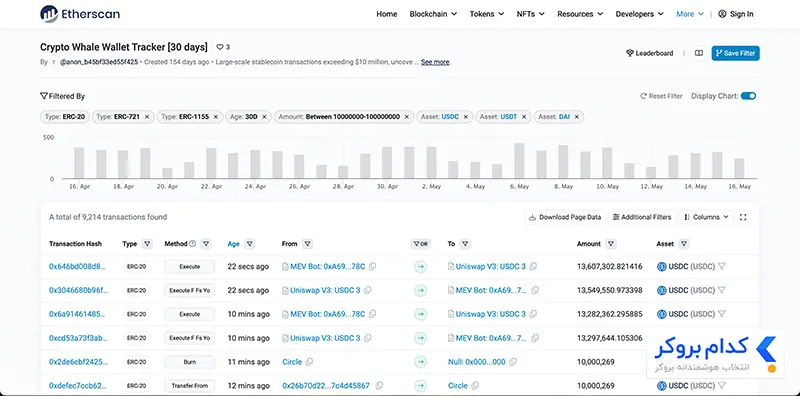Remove the ERC-721 type filter
Viewport: 800px width, 396px height.
click(147, 117)
